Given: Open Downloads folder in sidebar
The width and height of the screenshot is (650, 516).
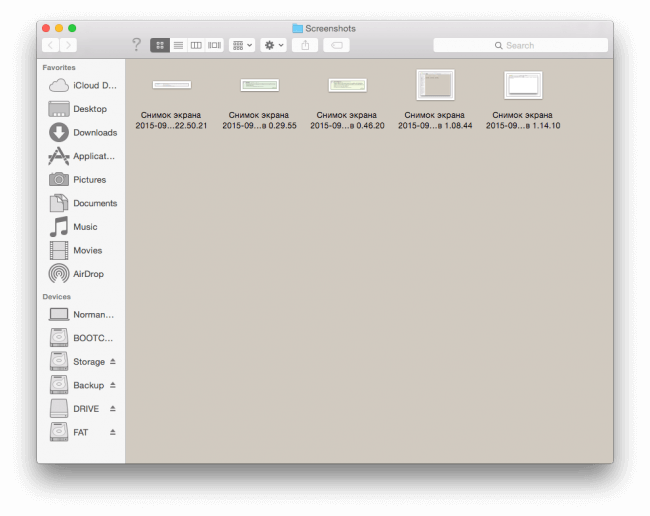Looking at the screenshot, I should pos(82,133).
